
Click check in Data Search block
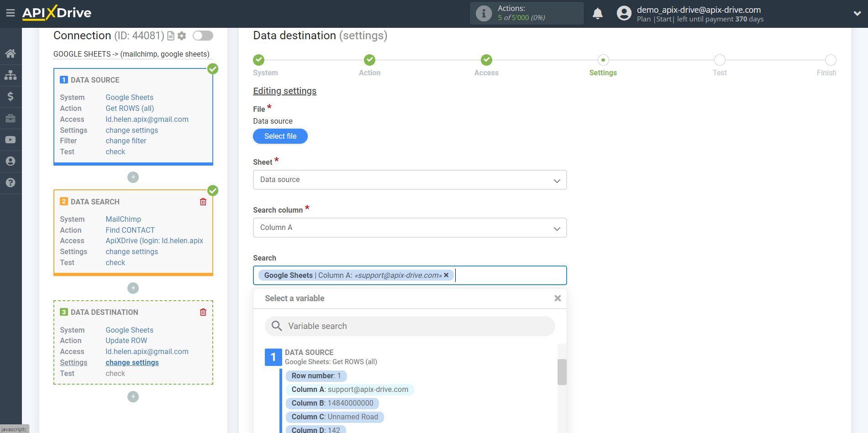point(116,262)
